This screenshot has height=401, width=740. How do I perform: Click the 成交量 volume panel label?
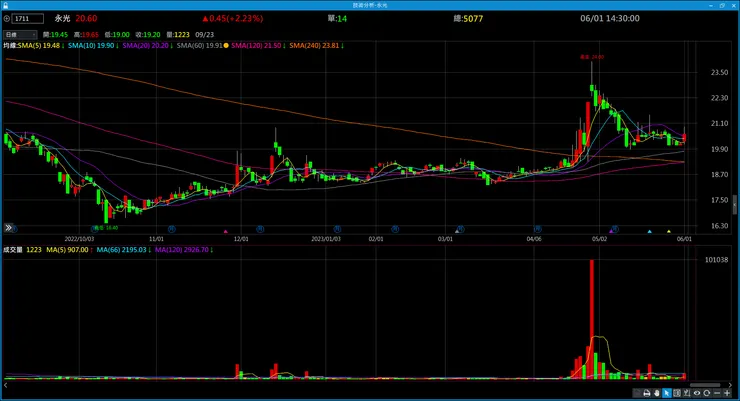[x=13, y=250]
